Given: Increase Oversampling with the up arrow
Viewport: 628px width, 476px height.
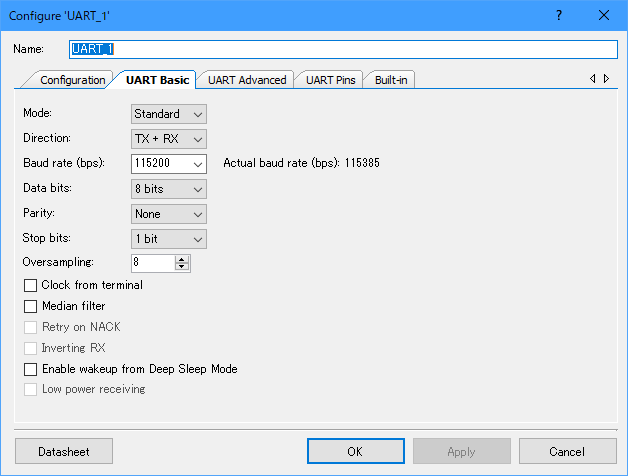Looking at the screenshot, I should [x=181, y=259].
